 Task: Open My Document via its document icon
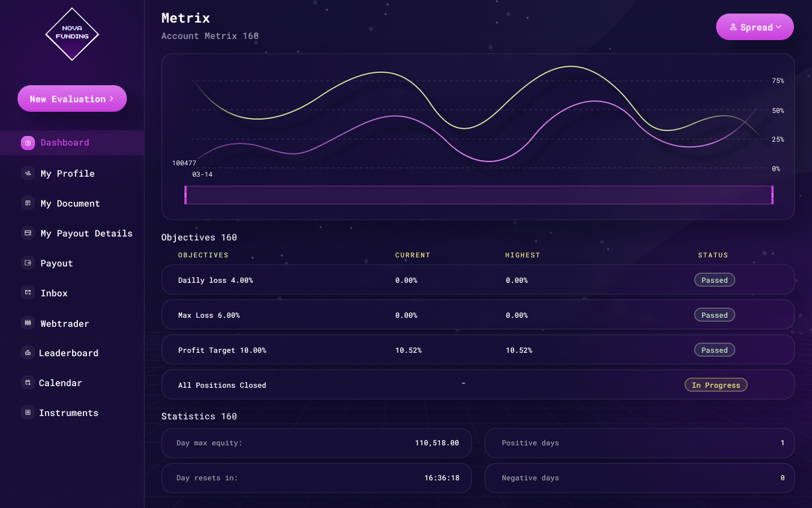coord(28,203)
